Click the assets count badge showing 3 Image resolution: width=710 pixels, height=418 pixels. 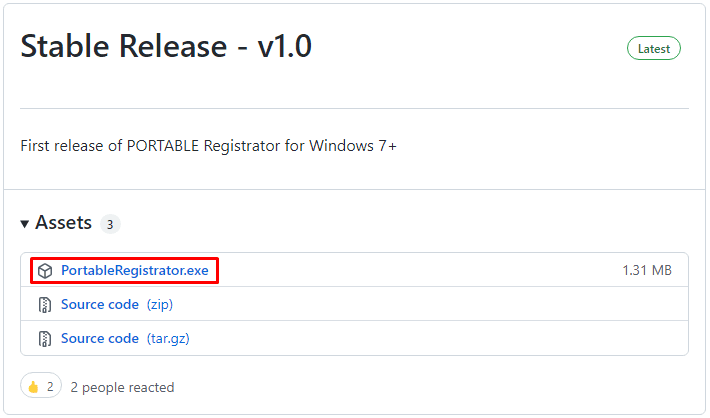coord(110,224)
